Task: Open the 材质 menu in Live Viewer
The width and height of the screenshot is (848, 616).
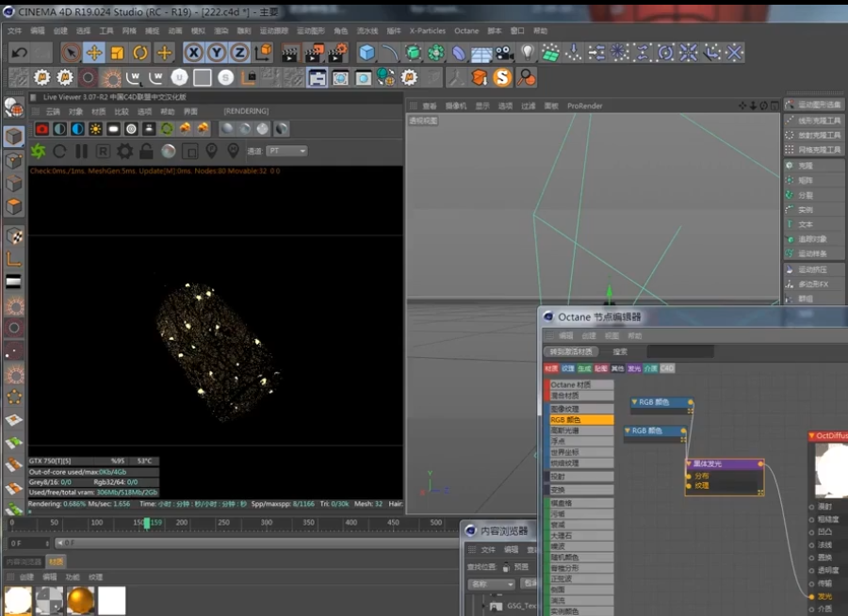Action: click(98, 111)
